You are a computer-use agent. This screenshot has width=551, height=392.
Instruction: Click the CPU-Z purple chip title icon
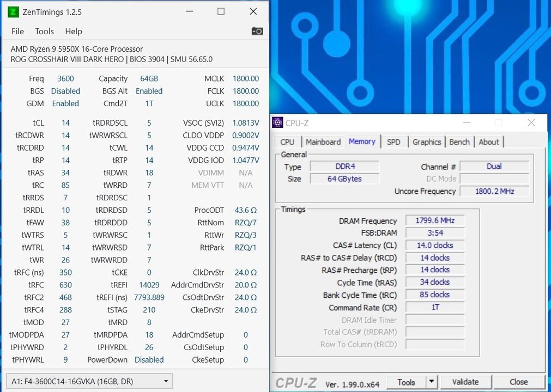278,122
